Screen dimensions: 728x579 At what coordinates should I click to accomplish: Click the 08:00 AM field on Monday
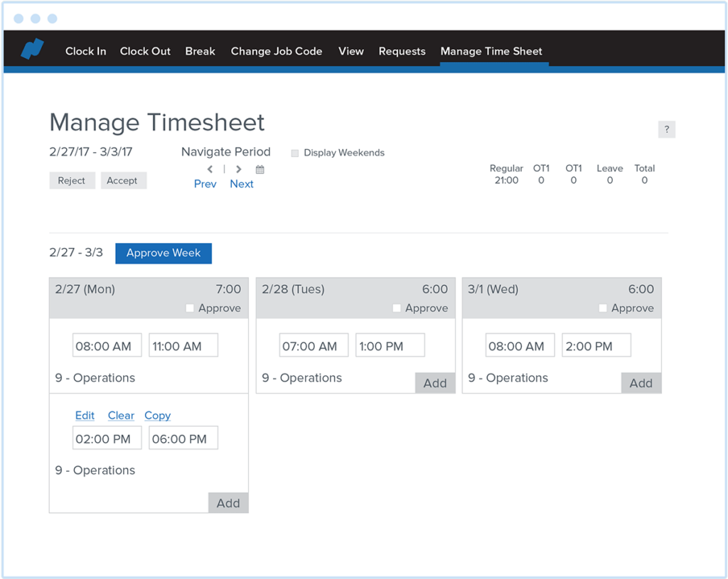(107, 345)
